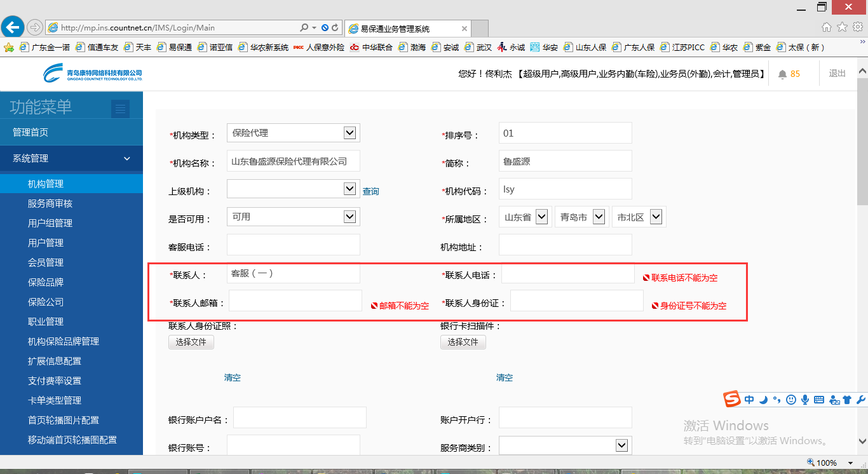This screenshot has height=474, width=868.
Task: Click 清空 below the 联系人身份证照 upload
Action: pos(233,377)
